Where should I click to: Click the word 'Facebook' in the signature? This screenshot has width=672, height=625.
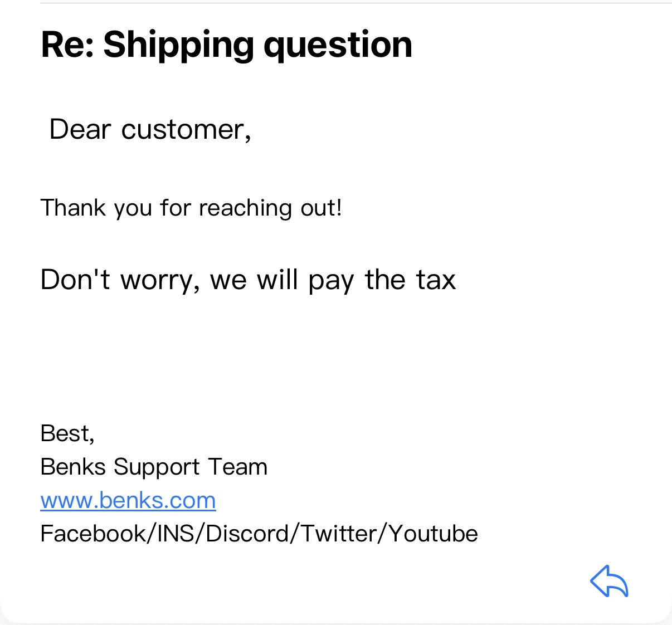click(93, 534)
